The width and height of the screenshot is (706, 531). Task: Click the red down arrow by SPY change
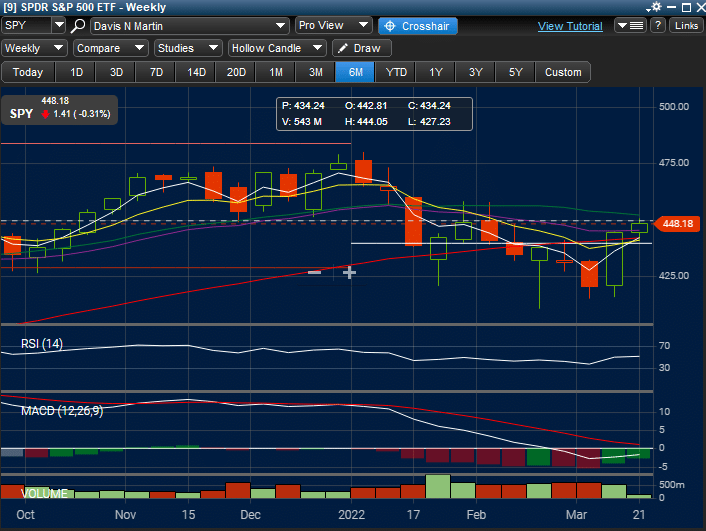pos(45,114)
